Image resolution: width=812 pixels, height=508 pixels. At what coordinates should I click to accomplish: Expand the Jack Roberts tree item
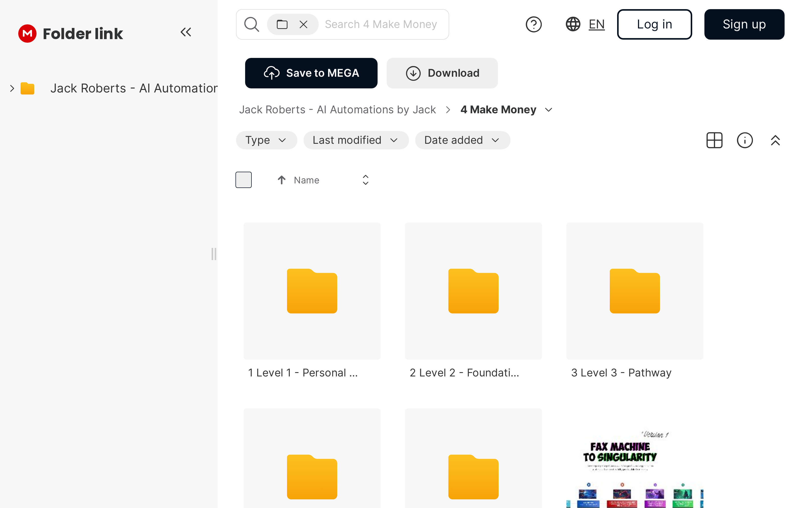pyautogui.click(x=12, y=88)
